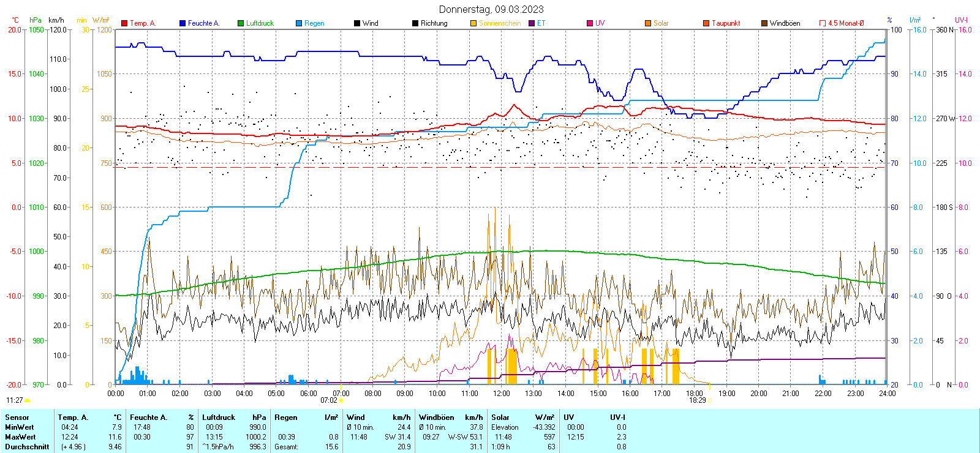Screen dimensions: 980x453
Task: Click the Taupunkt legend label
Action: (x=726, y=23)
